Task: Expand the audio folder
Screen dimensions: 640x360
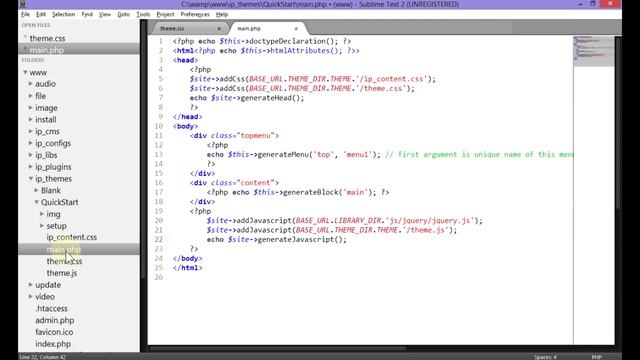Action: click(31, 84)
